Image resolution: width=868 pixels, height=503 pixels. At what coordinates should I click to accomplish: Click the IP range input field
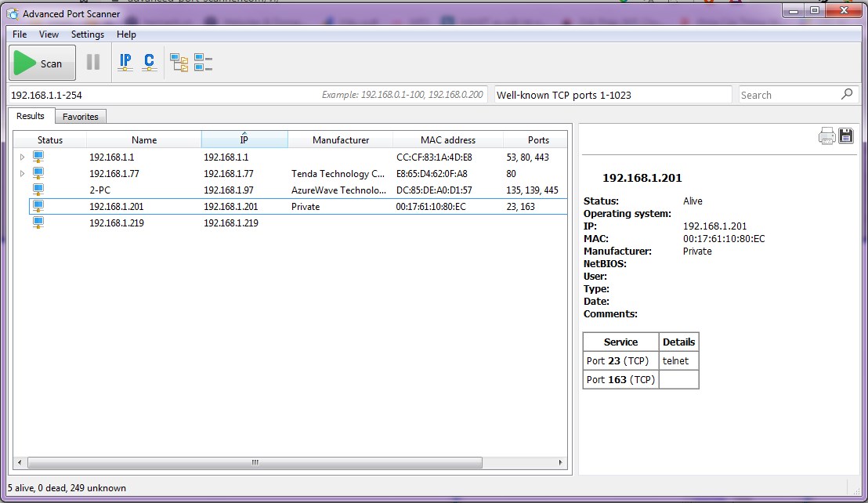coord(157,95)
